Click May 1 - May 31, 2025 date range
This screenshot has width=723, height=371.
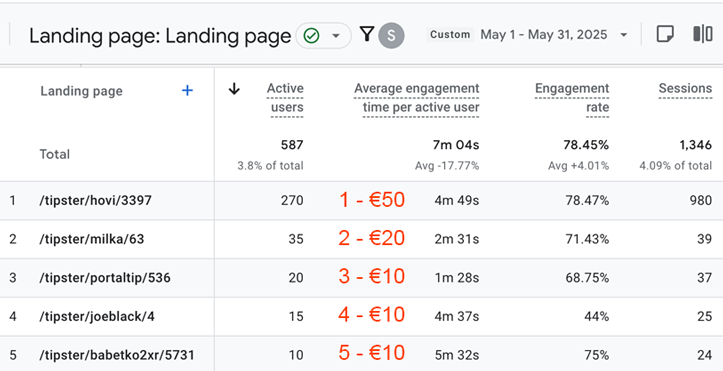[544, 35]
